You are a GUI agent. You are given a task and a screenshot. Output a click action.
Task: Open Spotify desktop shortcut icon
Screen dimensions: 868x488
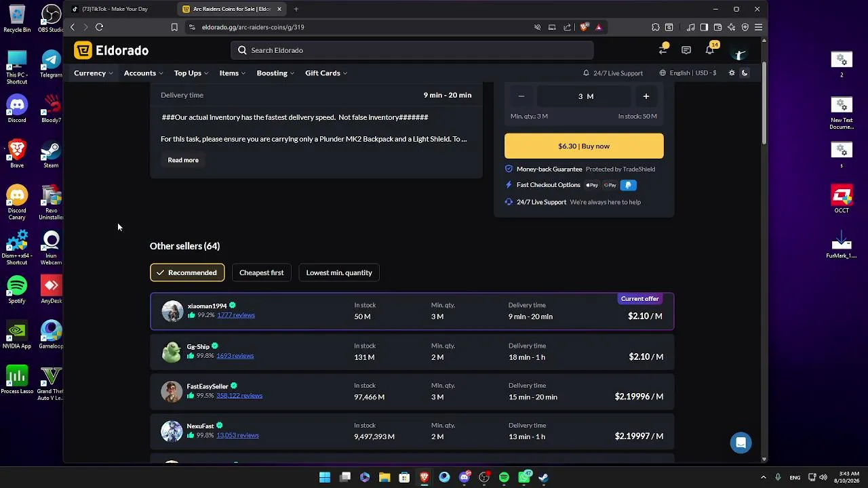17,289
